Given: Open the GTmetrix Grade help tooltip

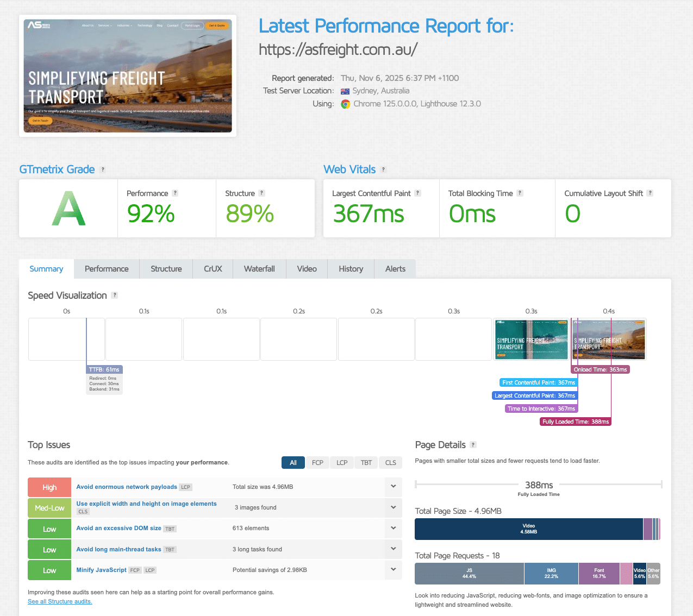Looking at the screenshot, I should click(103, 169).
